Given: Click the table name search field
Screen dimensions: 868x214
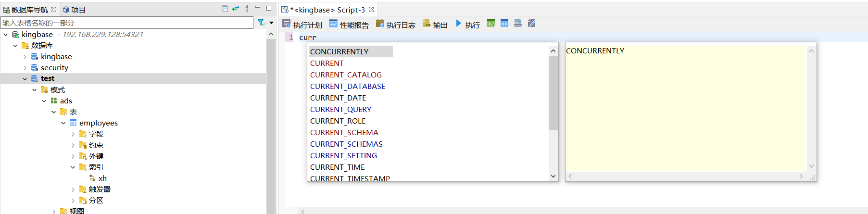Looking at the screenshot, I should coord(127,23).
